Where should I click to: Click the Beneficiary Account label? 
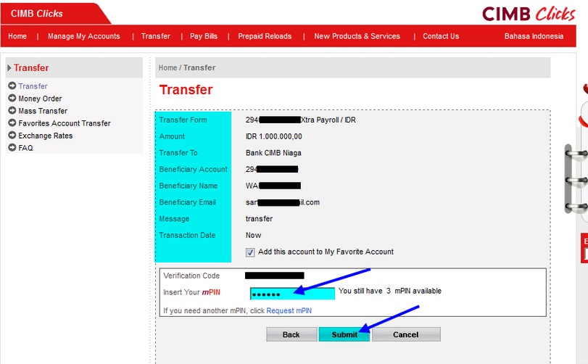pos(193,170)
